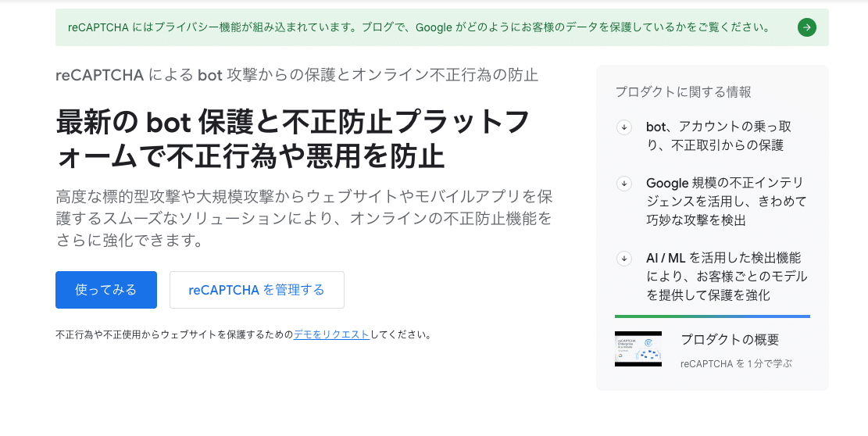Click the green arrow icon in the banner
This screenshot has height=436, width=868.
click(806, 28)
